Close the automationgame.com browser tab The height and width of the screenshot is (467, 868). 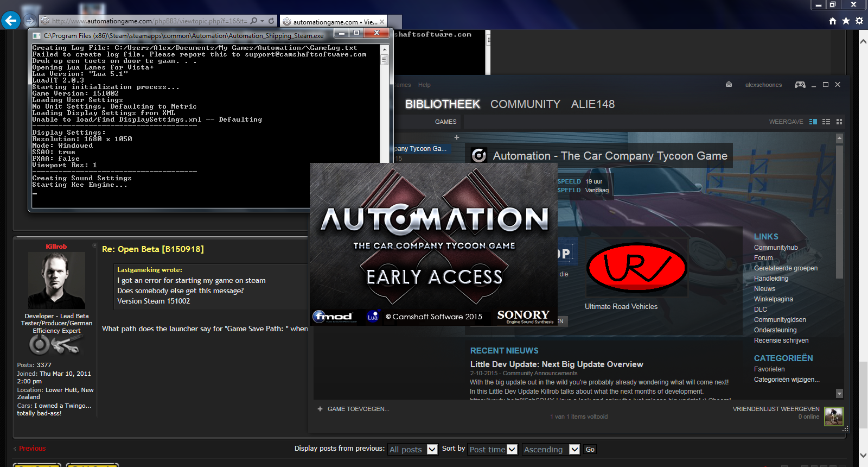(382, 22)
